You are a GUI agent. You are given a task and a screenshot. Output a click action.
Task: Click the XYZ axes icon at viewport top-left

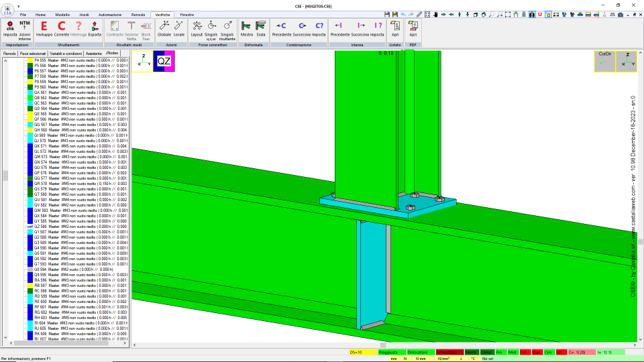pos(142,61)
